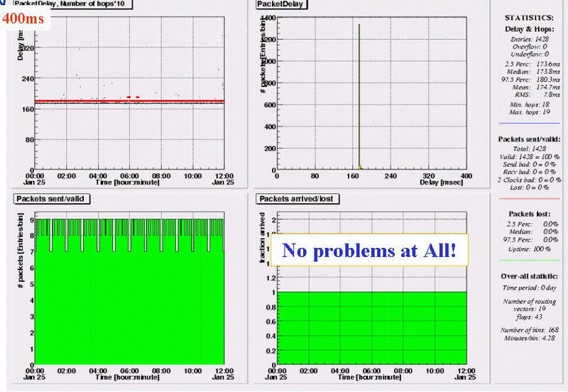Click the red 400ms label

pos(23,19)
